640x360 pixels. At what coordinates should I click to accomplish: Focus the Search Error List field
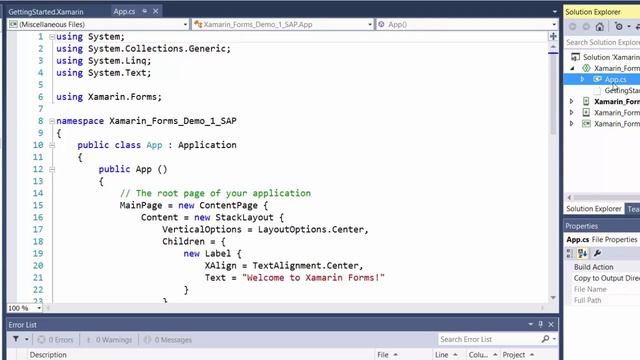coord(489,339)
